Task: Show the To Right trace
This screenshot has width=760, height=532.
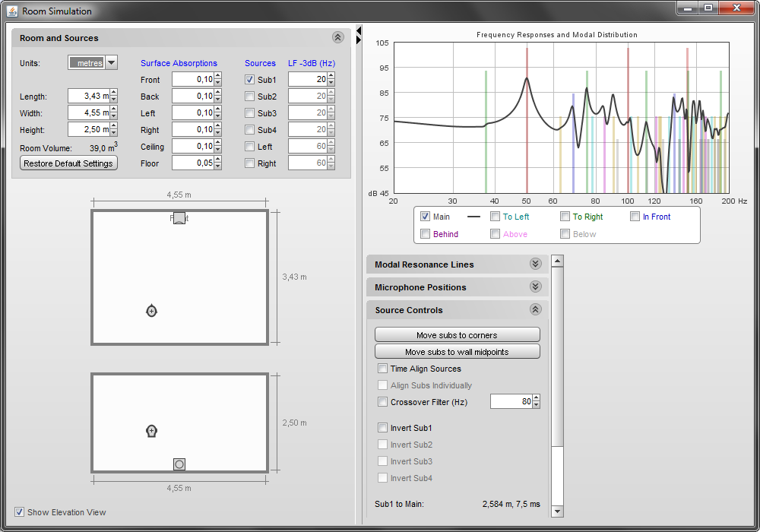Action: (565, 217)
